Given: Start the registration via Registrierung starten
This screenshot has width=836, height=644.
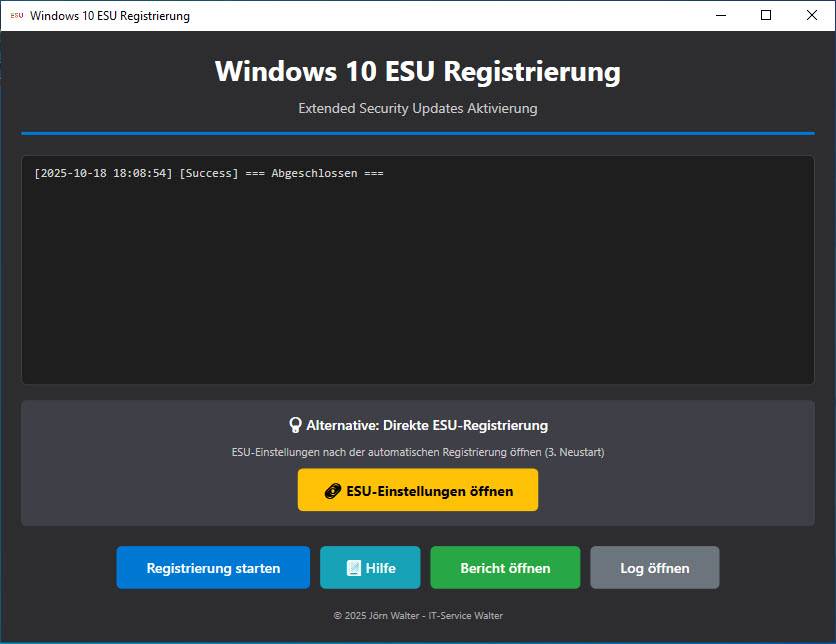Looking at the screenshot, I should [212, 567].
